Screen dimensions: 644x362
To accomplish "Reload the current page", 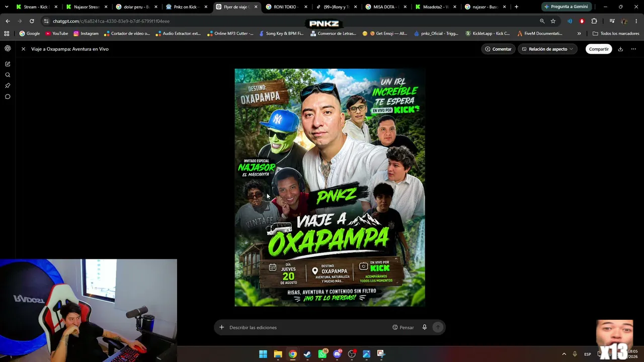I will click(32, 21).
